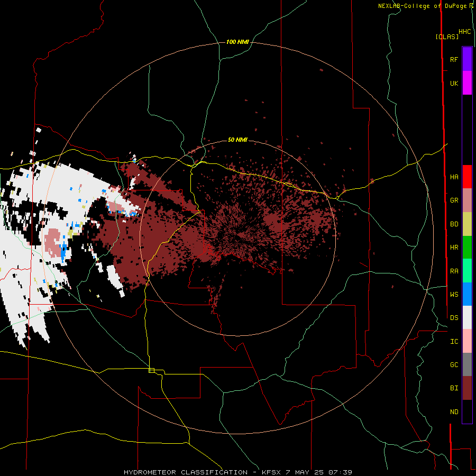Click the KFSX radar site identifier

pyautogui.click(x=273, y=472)
